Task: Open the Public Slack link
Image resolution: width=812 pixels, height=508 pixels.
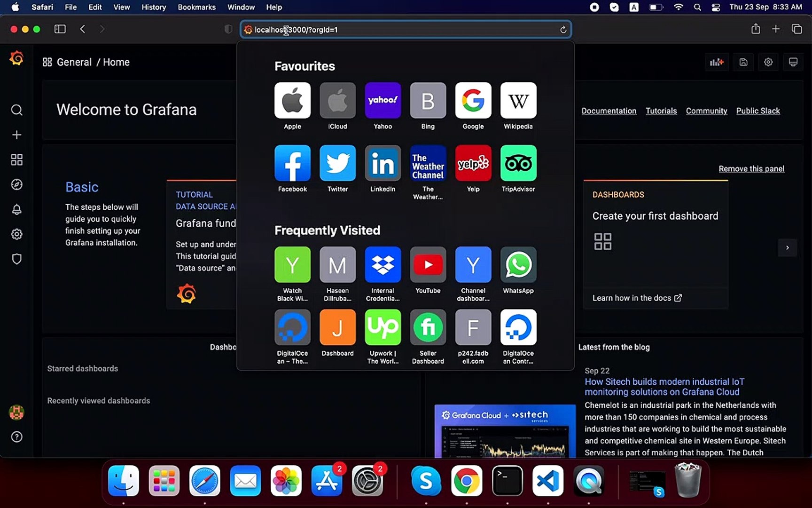Action: click(x=758, y=111)
